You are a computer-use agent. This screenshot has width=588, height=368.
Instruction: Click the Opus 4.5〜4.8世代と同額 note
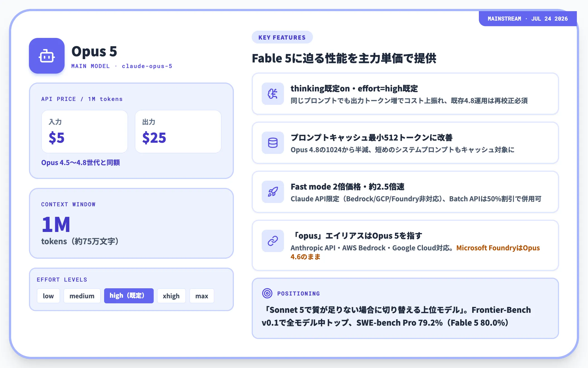[80, 163]
